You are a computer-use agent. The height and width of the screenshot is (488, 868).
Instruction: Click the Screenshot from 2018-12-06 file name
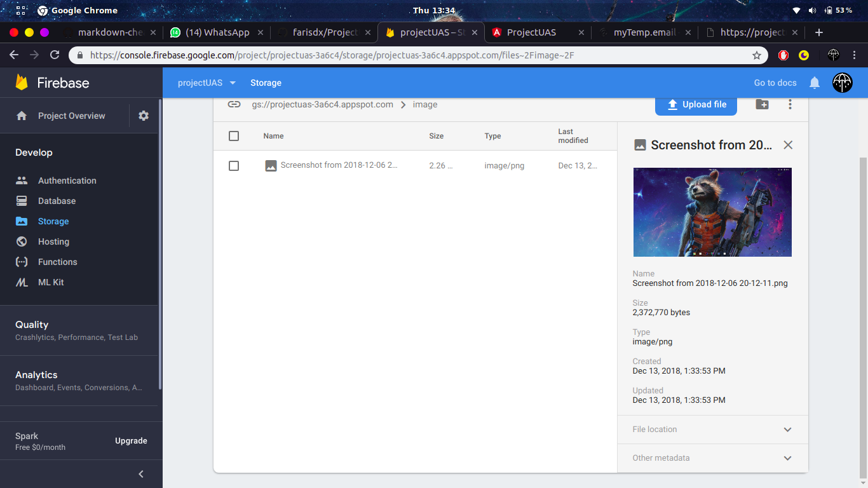pyautogui.click(x=339, y=165)
